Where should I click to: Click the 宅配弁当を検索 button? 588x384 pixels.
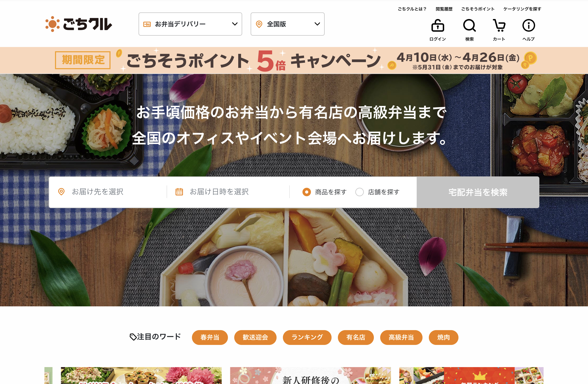(478, 192)
